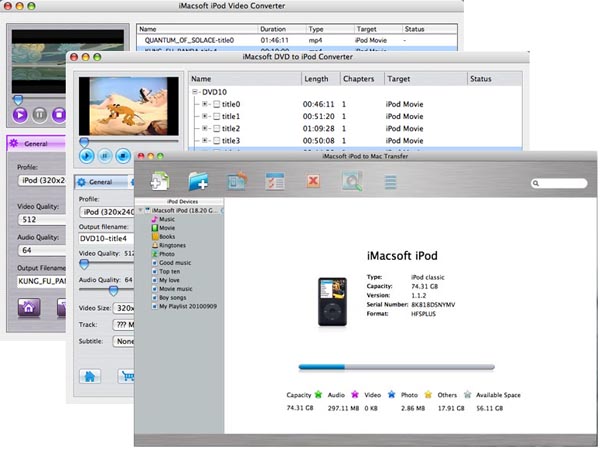Open Video Quality 512 field in Video Converter
The height and width of the screenshot is (449, 600).
tap(42, 220)
